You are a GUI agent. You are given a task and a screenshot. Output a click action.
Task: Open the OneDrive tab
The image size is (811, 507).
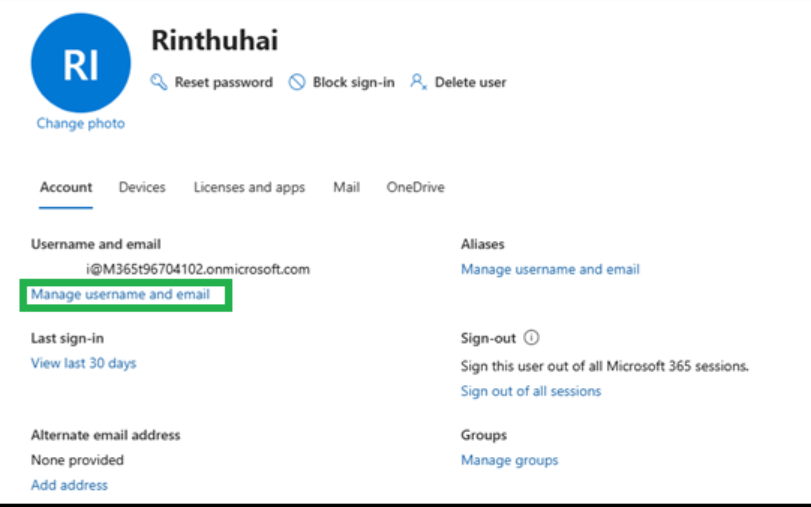point(415,187)
